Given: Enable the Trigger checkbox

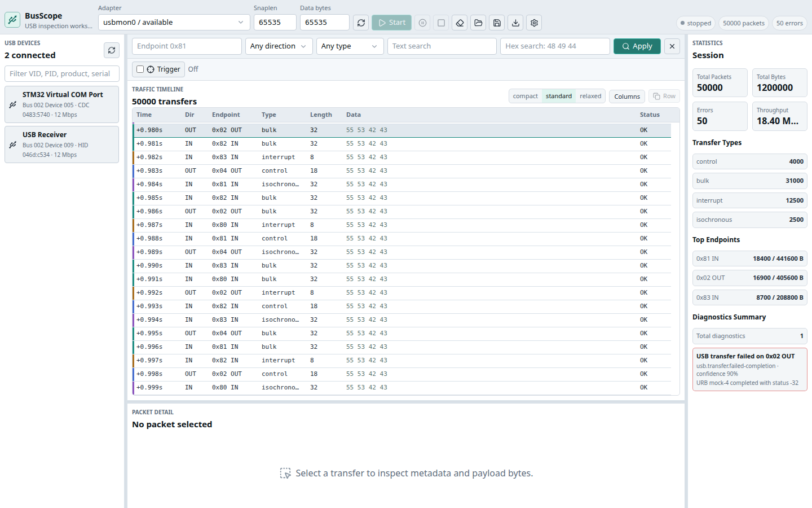Looking at the screenshot, I should tap(140, 69).
